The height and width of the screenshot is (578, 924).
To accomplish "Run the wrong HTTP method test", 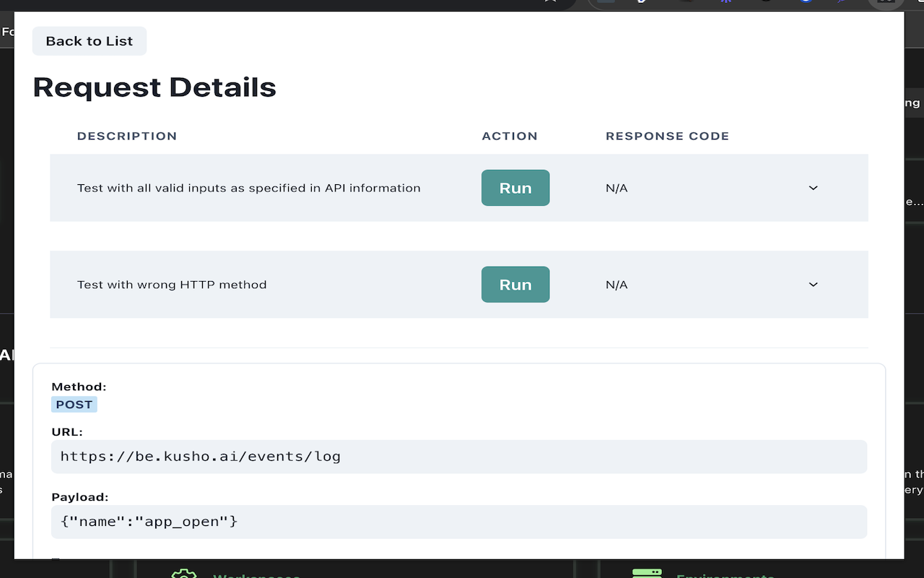I will [x=515, y=284].
